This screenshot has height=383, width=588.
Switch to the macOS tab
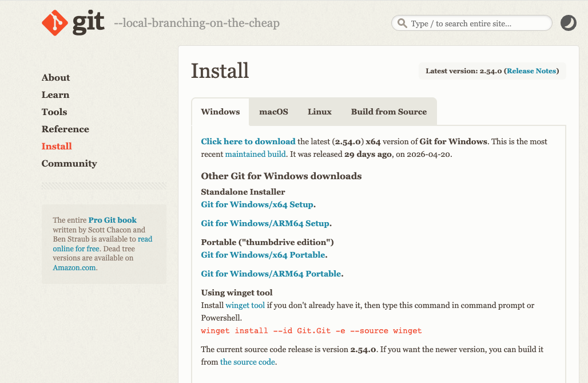pyautogui.click(x=274, y=112)
